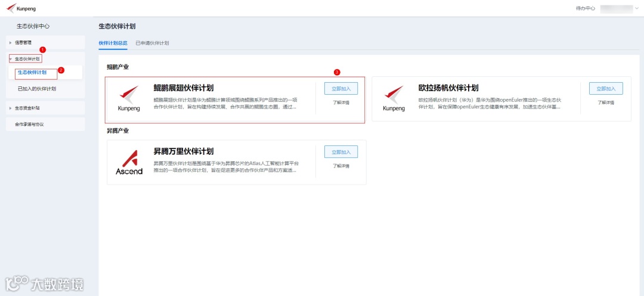
Task: Click the 鲲鹏展翅 plan description text
Action: 225,103
